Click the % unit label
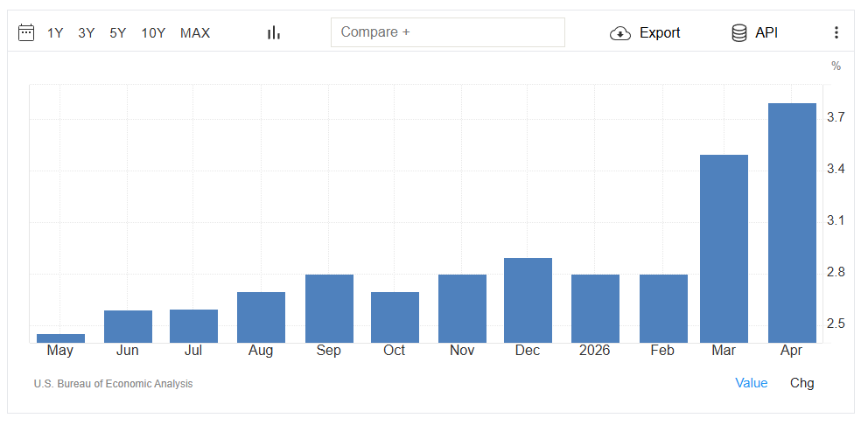The image size is (868, 425). [836, 66]
